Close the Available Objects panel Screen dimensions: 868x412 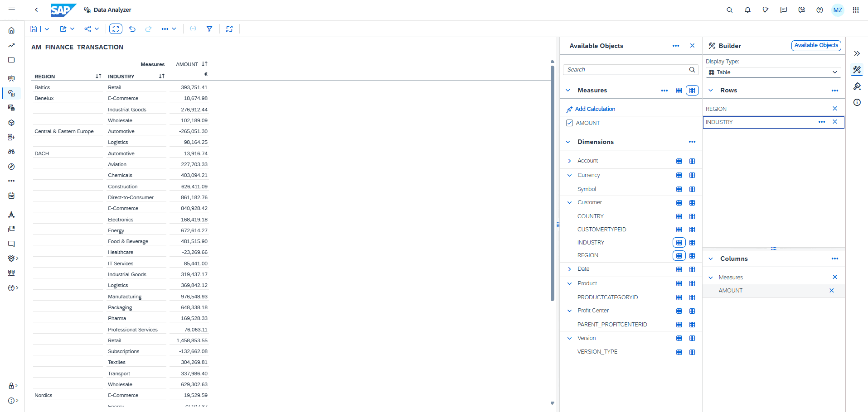point(692,46)
